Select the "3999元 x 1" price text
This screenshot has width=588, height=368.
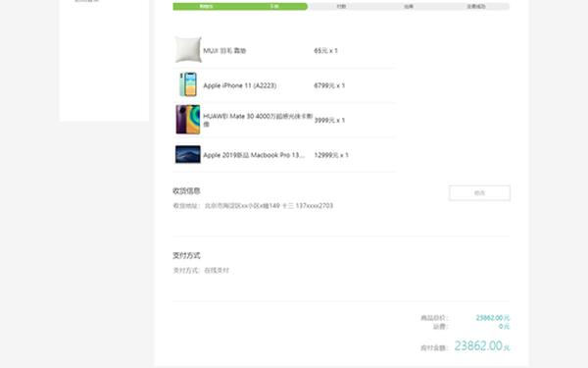329,120
